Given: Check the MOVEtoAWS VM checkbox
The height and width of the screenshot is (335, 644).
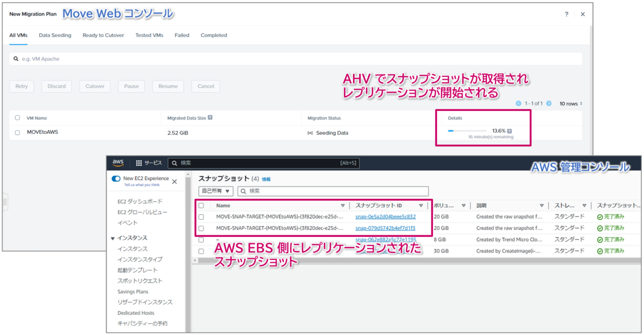Looking at the screenshot, I should tap(18, 132).
